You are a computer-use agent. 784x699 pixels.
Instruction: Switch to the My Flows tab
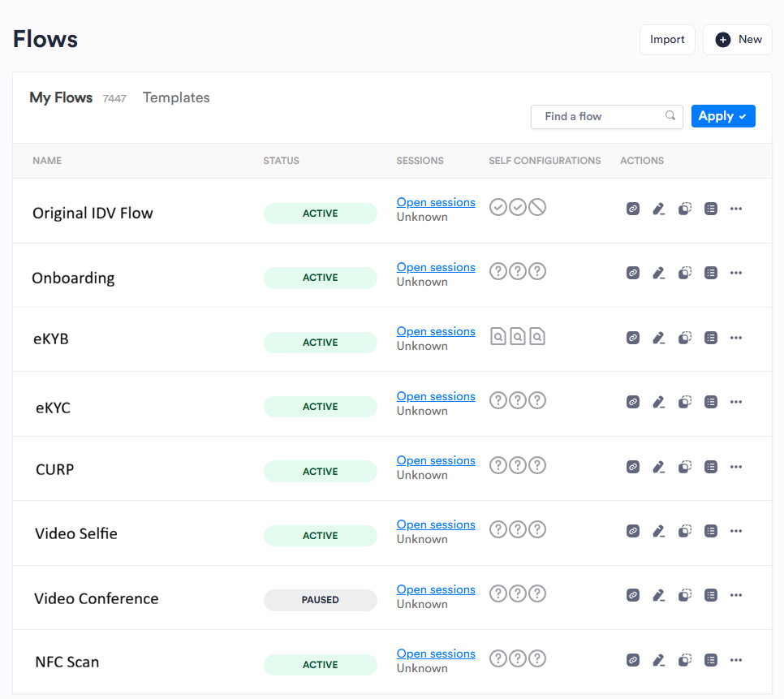[x=61, y=97]
